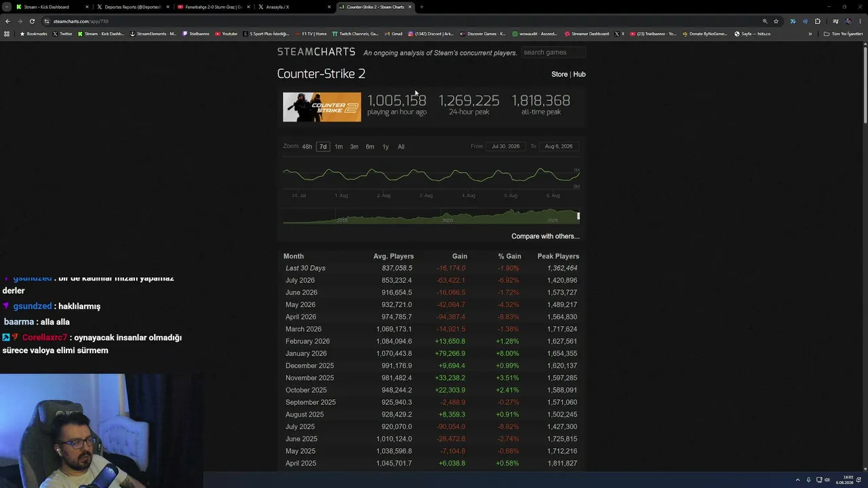Set chart zoom to 7d

point(323,146)
